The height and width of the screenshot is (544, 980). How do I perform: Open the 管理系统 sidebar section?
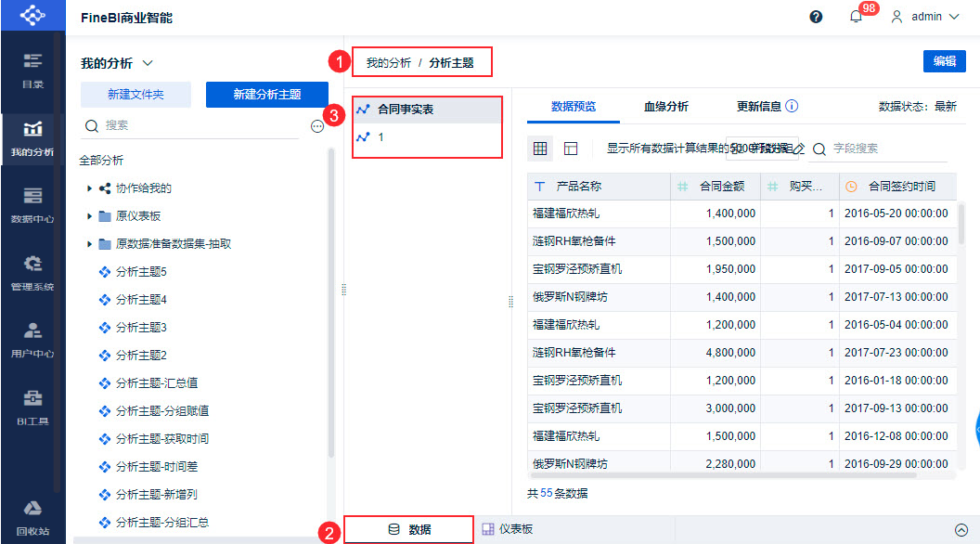tap(32, 273)
